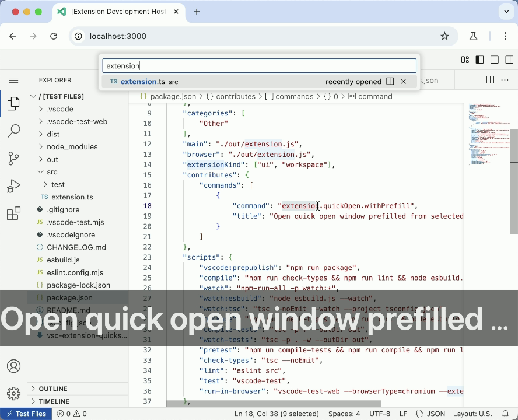This screenshot has height=420, width=518.
Task: Select extension.ts quick open result
Action: 259,82
